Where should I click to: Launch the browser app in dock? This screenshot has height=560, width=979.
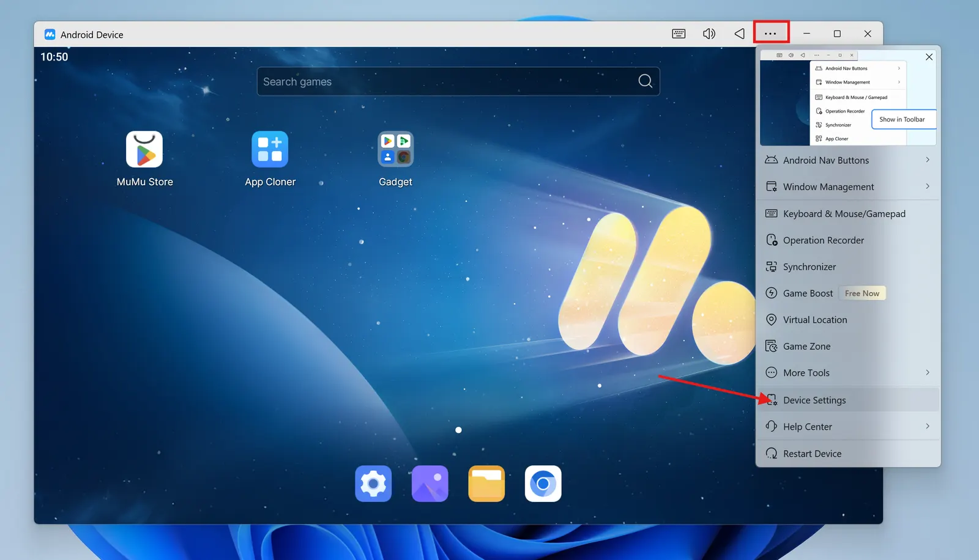(543, 484)
